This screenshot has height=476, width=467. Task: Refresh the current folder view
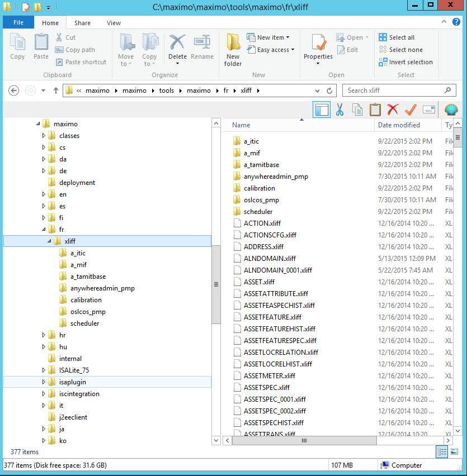click(329, 91)
